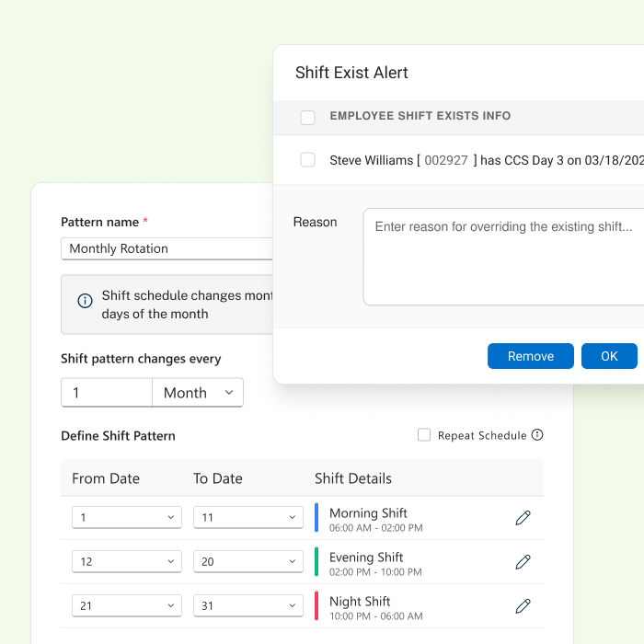Open the To Date dropdown showing 20
644x644 pixels.
point(247,561)
